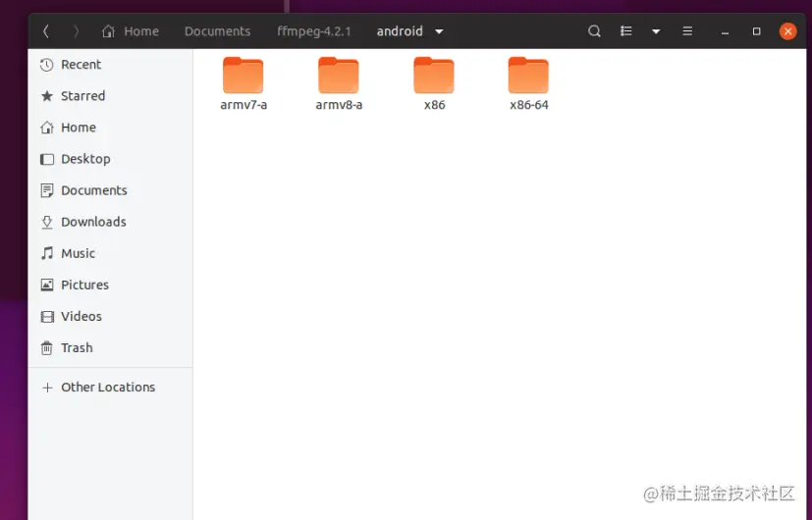Select the armv8-a folder icon
Screen dimensions: 812x520
338,76
